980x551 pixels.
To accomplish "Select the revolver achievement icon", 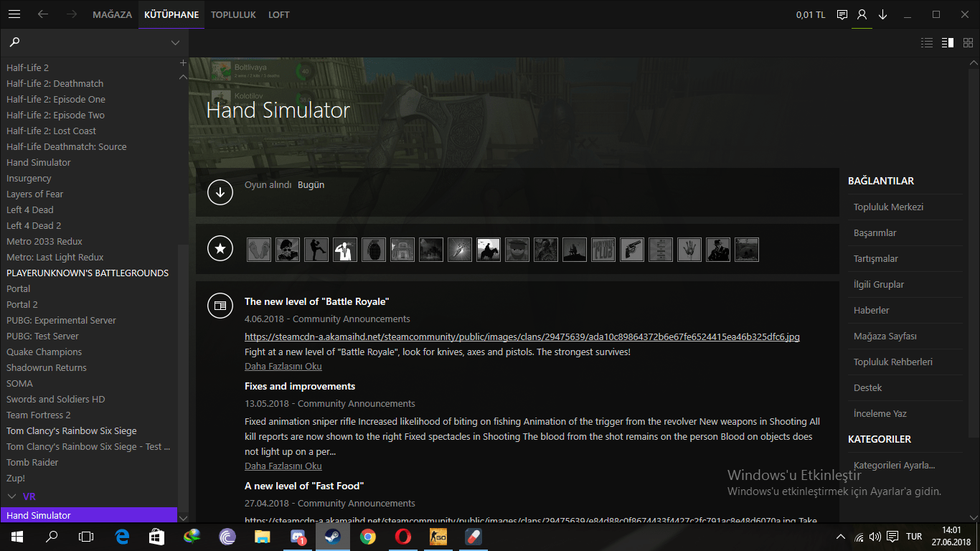I will pyautogui.click(x=632, y=250).
